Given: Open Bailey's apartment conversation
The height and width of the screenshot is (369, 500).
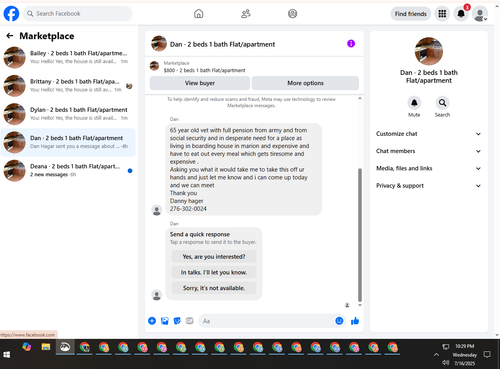Looking at the screenshot, I should click(68, 57).
